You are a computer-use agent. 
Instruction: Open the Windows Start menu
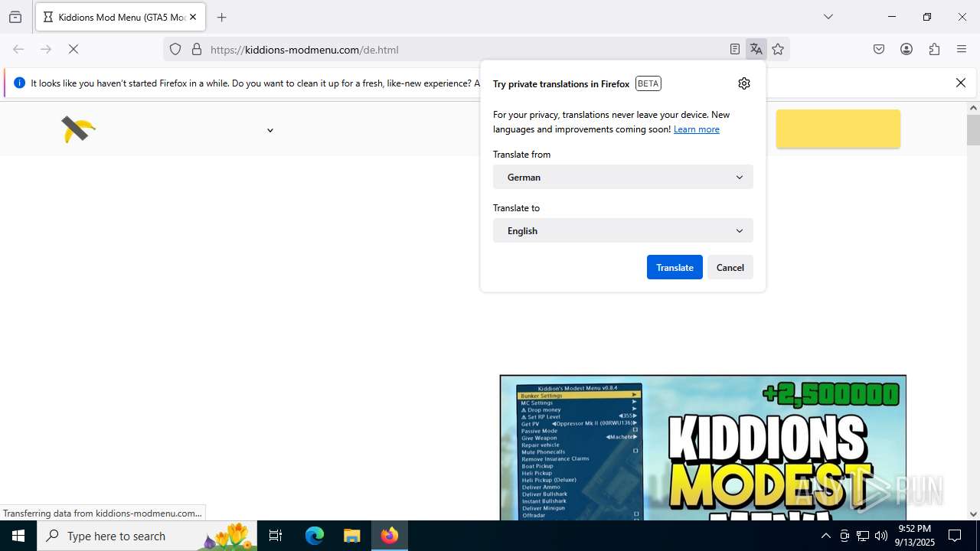tap(18, 536)
